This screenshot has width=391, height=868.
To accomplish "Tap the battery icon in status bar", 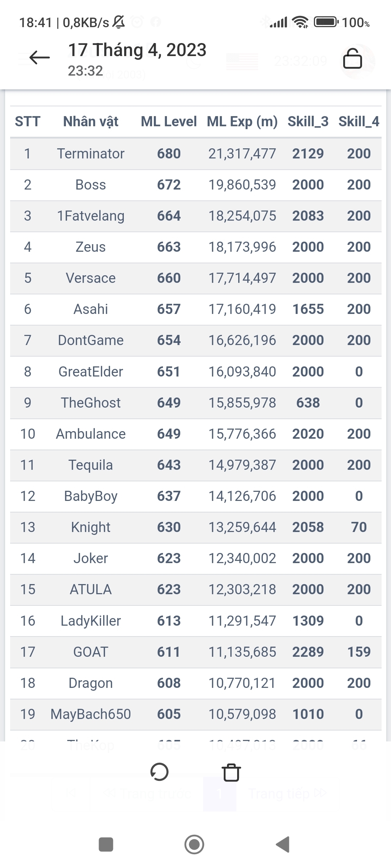I will (x=326, y=22).
